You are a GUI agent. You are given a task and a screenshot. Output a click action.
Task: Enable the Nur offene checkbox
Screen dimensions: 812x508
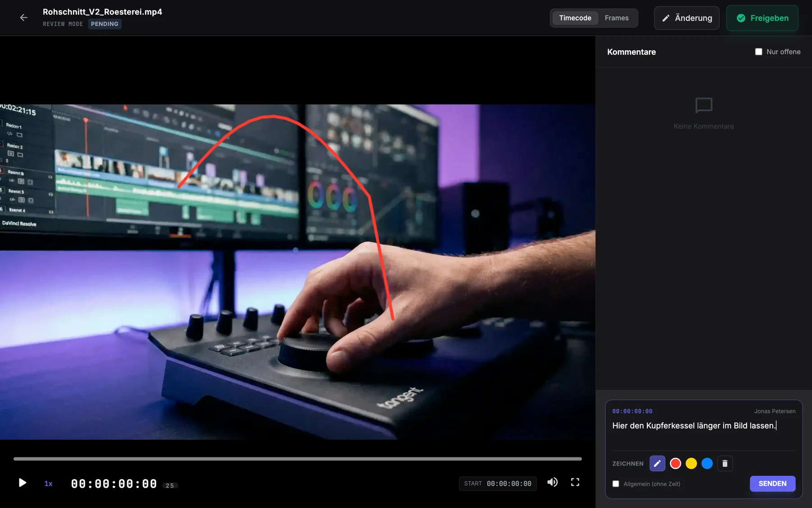(759, 52)
